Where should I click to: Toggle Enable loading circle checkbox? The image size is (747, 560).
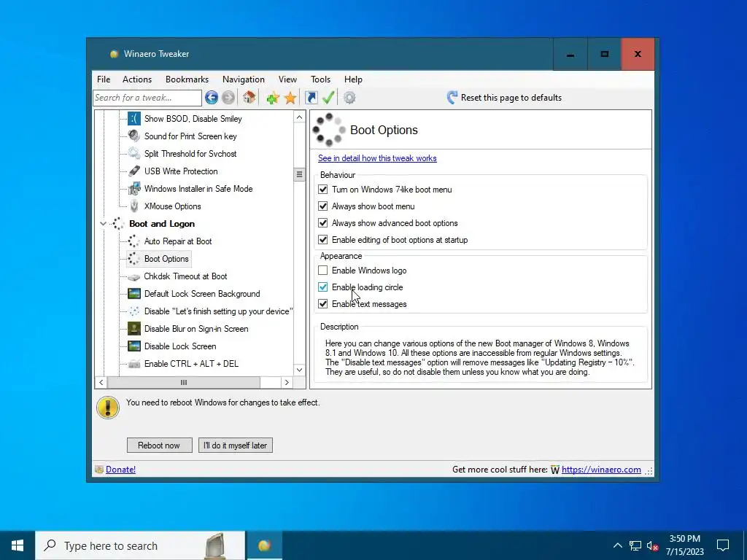[323, 287]
